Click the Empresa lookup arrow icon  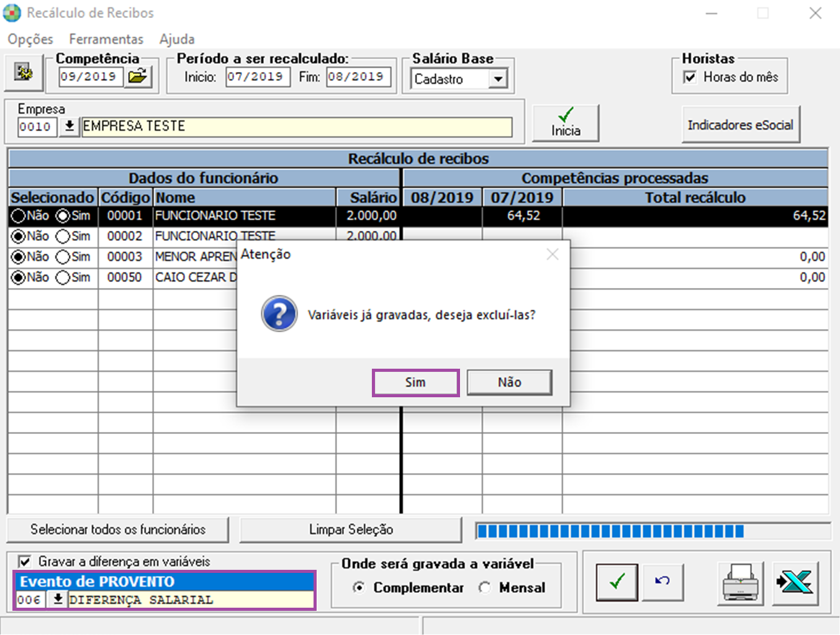click(70, 126)
